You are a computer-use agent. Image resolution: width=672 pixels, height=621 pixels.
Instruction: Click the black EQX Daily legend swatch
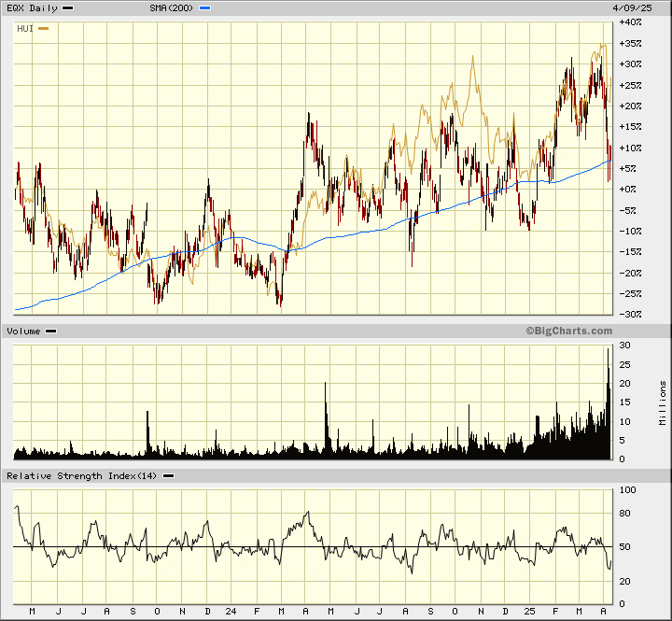[x=68, y=8]
